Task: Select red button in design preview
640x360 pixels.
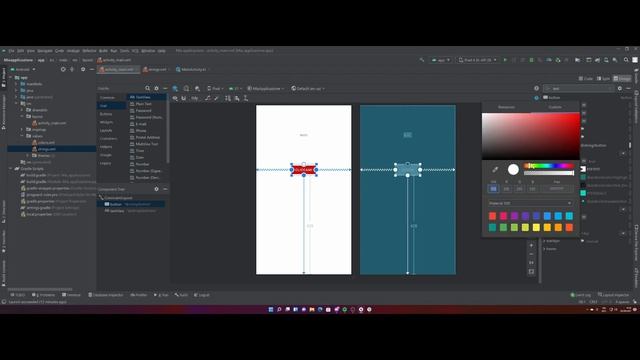Action: click(304, 169)
